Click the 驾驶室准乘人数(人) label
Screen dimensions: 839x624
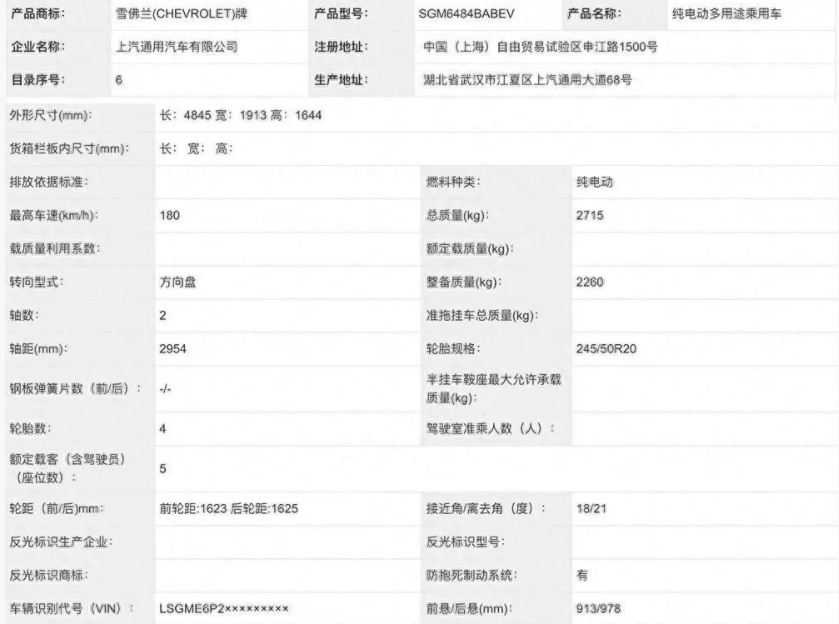tap(490, 429)
